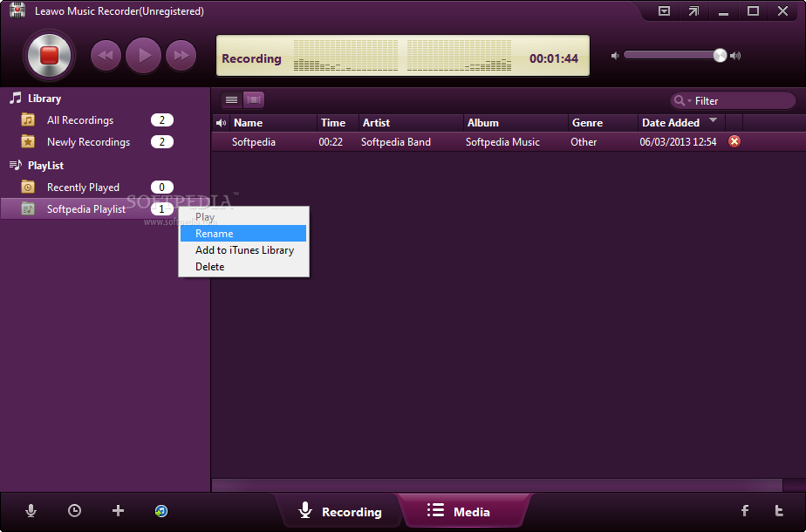
Task: Delete the Softpedia track with red X
Action: tap(734, 141)
